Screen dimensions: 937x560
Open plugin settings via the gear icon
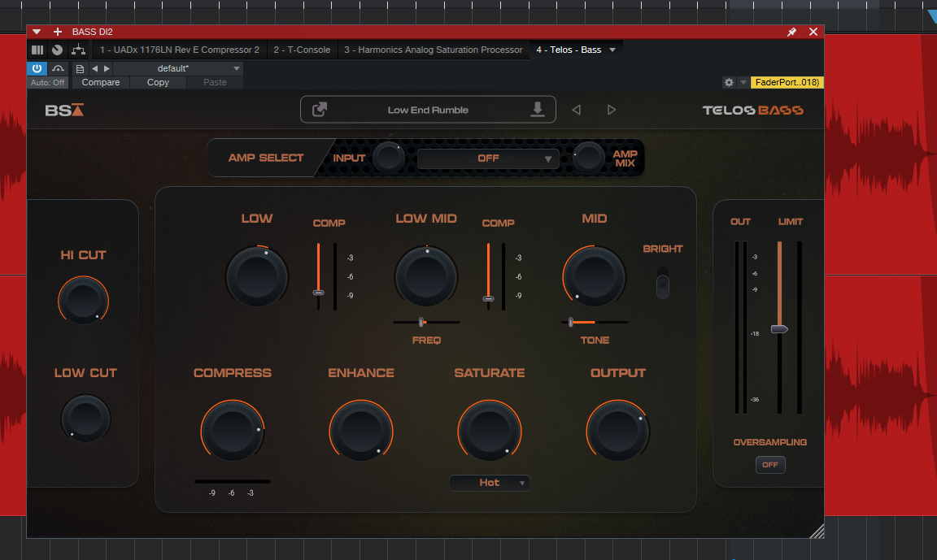pyautogui.click(x=729, y=82)
